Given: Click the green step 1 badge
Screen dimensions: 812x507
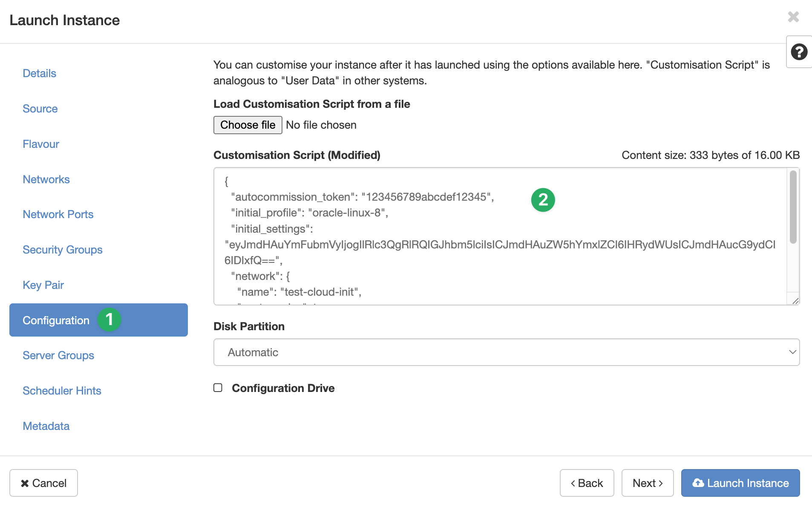Looking at the screenshot, I should 109,320.
